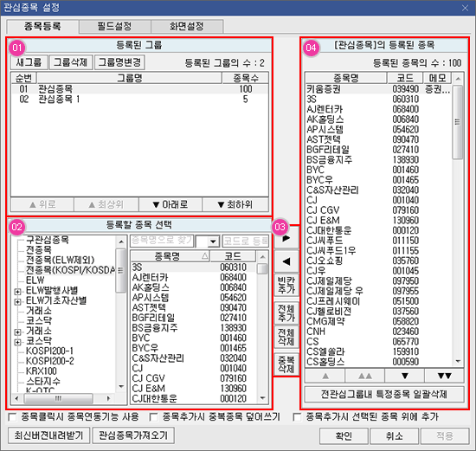The height and width of the screenshot is (451, 476).
Task: Click the left arrow remove-stock button
Action: coord(286,261)
